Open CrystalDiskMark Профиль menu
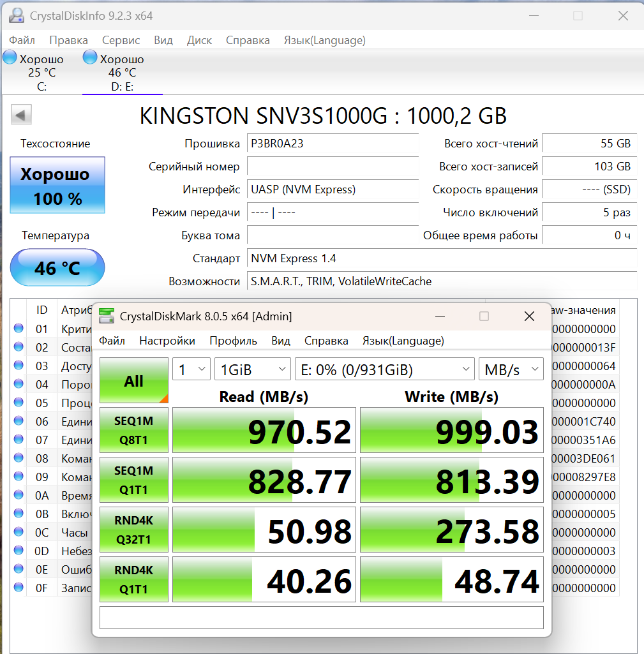Screen dimensions: 644x654 233,341
